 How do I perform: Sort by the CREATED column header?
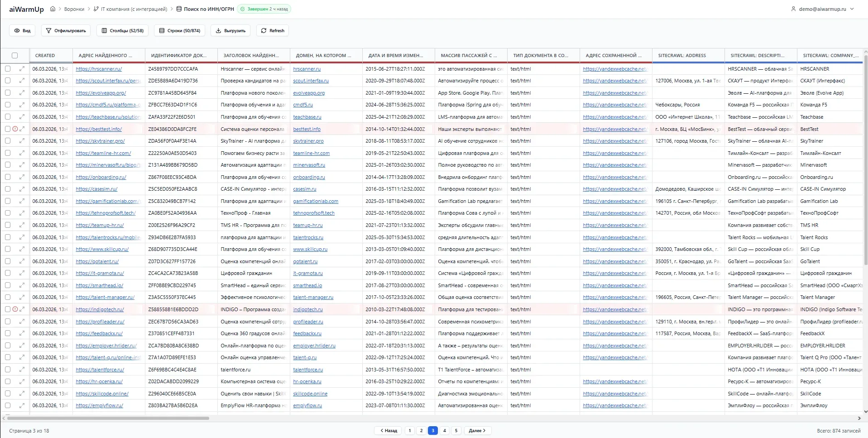point(45,55)
